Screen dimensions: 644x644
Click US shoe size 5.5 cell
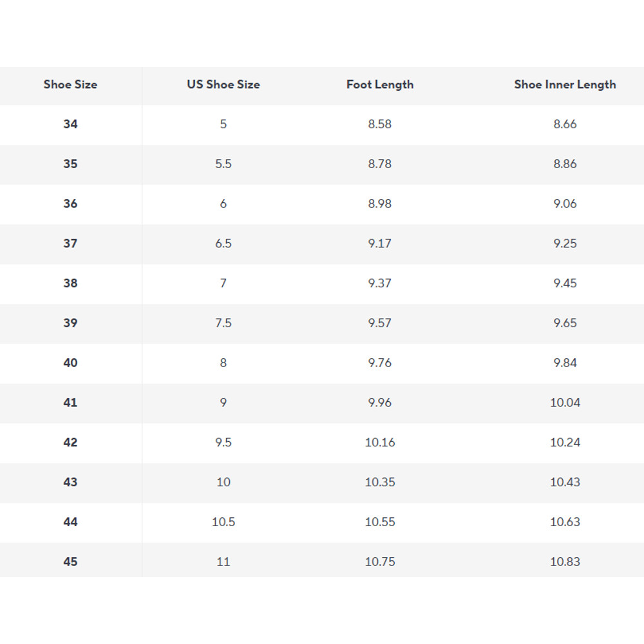tap(223, 164)
